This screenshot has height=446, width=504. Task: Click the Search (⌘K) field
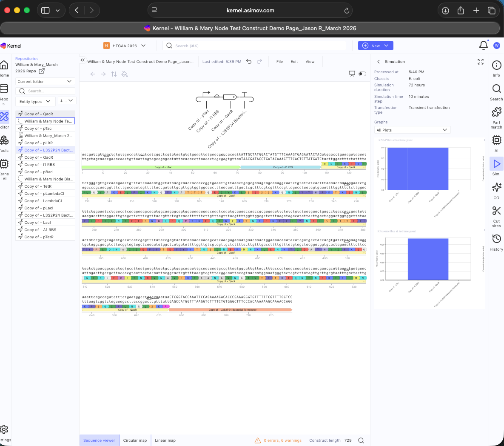254,46
